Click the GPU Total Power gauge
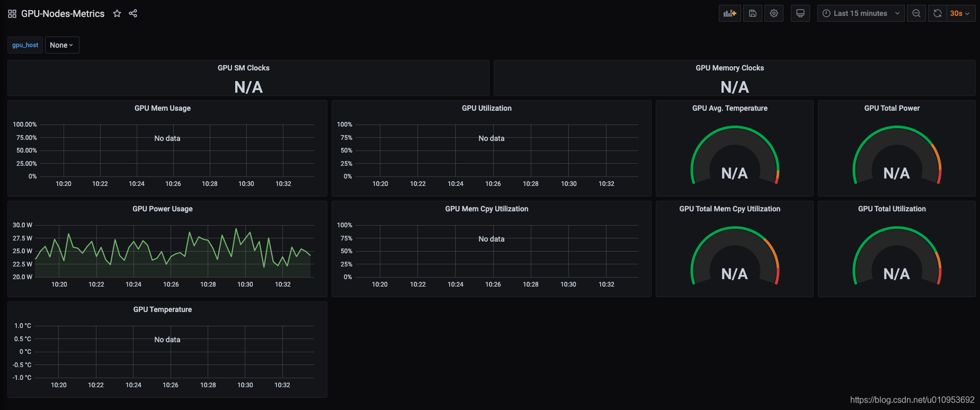The width and height of the screenshot is (980, 410). (x=897, y=155)
